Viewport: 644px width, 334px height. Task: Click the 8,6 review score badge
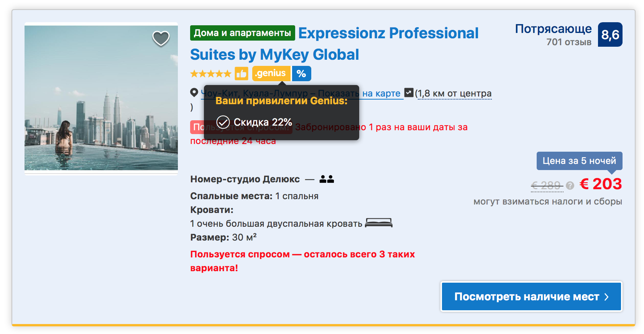coord(610,34)
